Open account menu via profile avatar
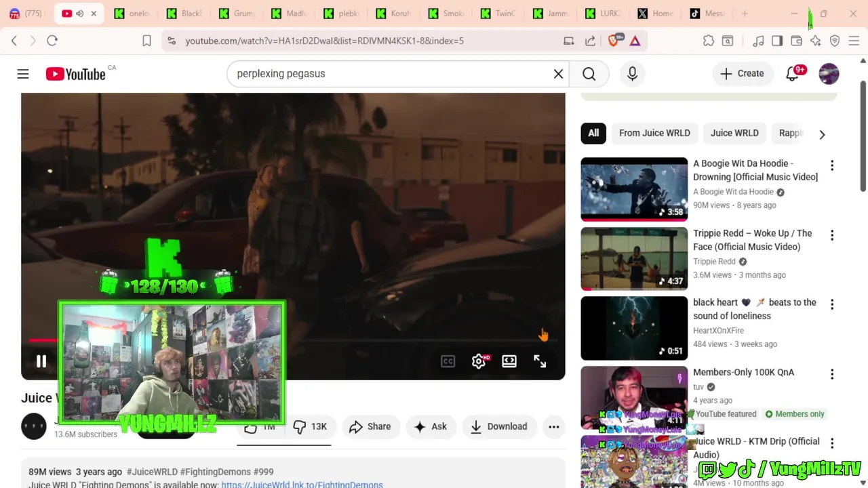Image resolution: width=868 pixels, height=488 pixels. [829, 73]
